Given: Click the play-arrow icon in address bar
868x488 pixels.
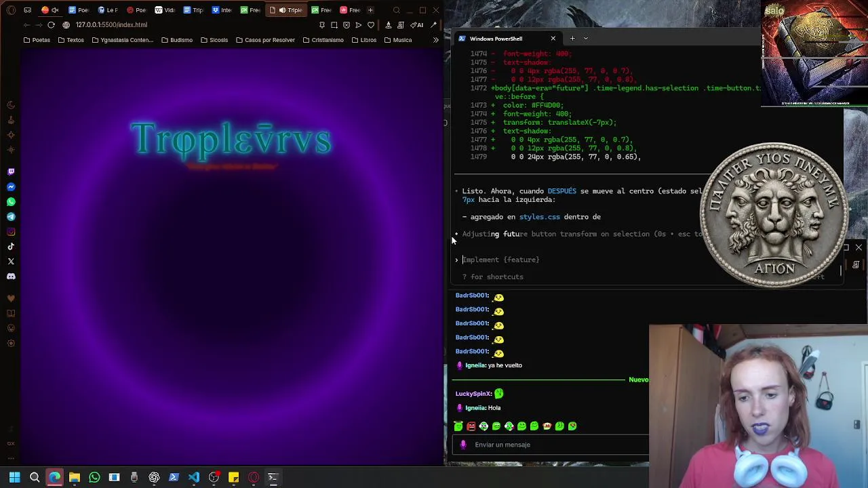Looking at the screenshot, I should click(x=359, y=25).
